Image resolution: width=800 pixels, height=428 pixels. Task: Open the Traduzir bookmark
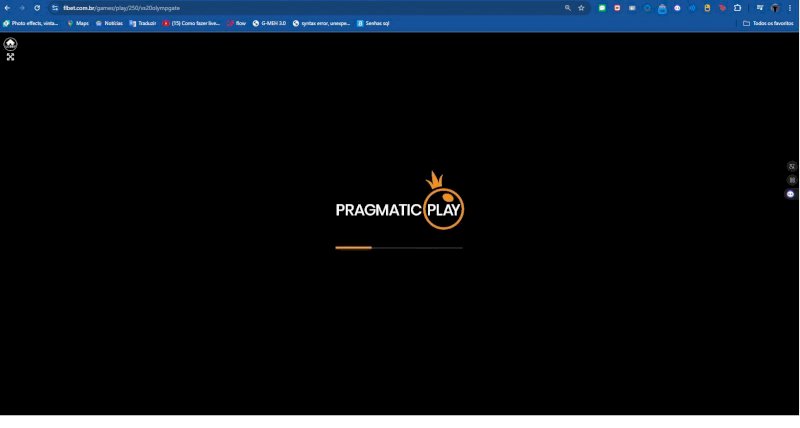[x=143, y=23]
